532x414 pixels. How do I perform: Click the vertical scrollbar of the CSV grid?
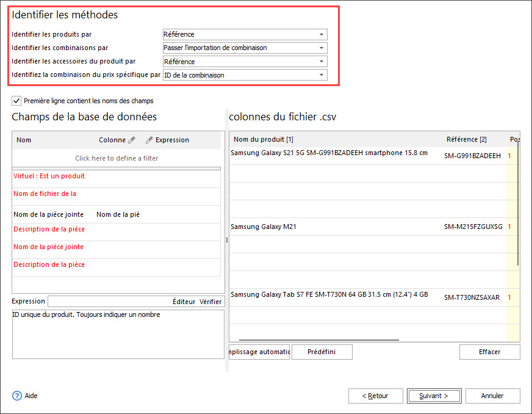coord(518,204)
